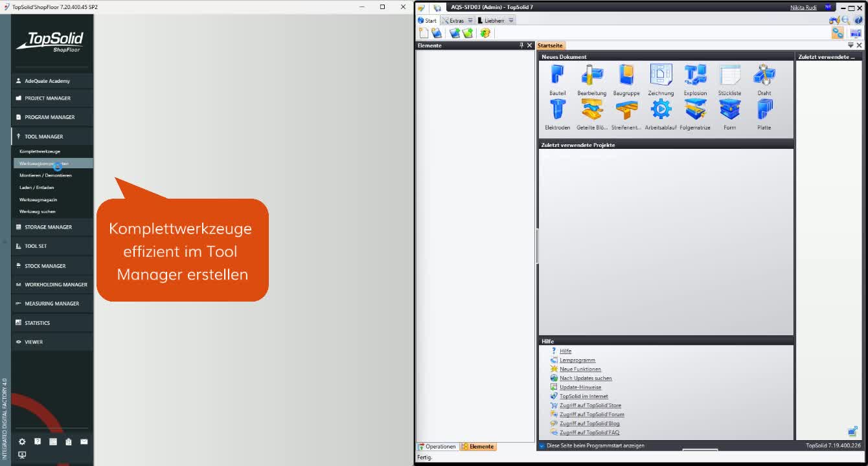This screenshot has width=868, height=466.
Task: Select Werkzeugkomponenten under Tool Manager
Action: [52, 164]
